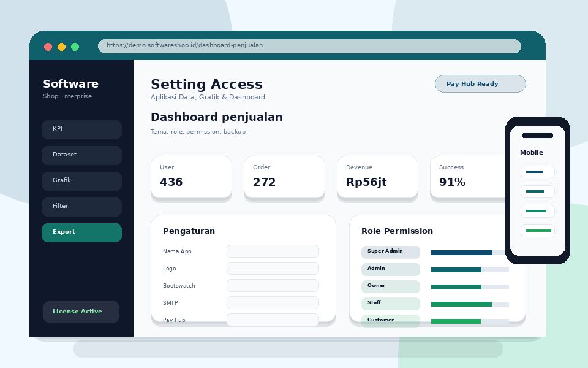Screen dimensions: 588x368
Task: Open the KPI sidebar menu item
Action: click(81, 129)
